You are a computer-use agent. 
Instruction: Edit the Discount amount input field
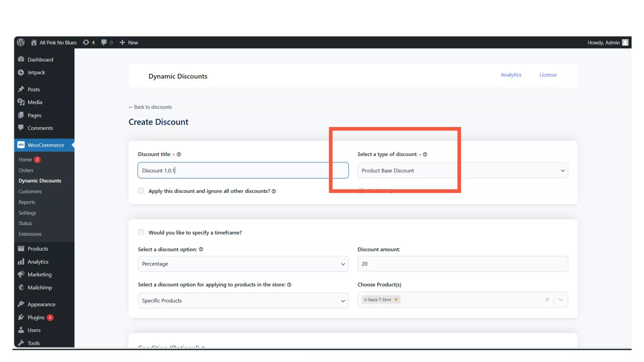pos(463,264)
